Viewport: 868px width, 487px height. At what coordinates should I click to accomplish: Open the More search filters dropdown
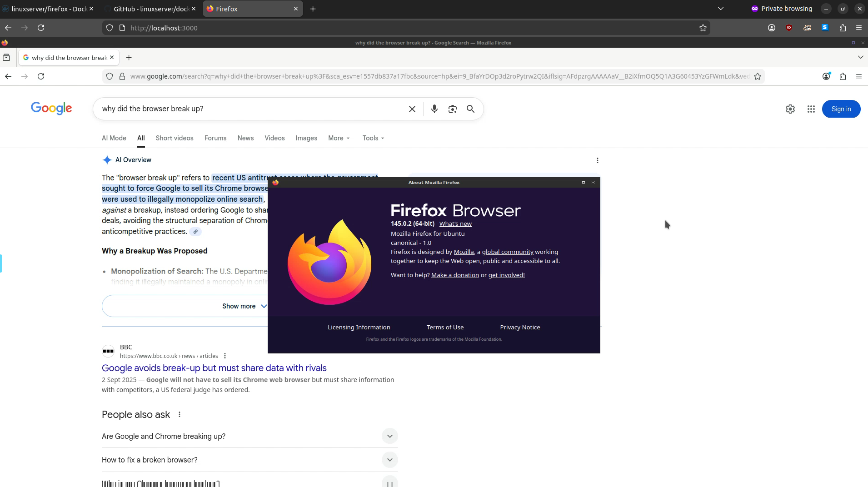(x=339, y=138)
